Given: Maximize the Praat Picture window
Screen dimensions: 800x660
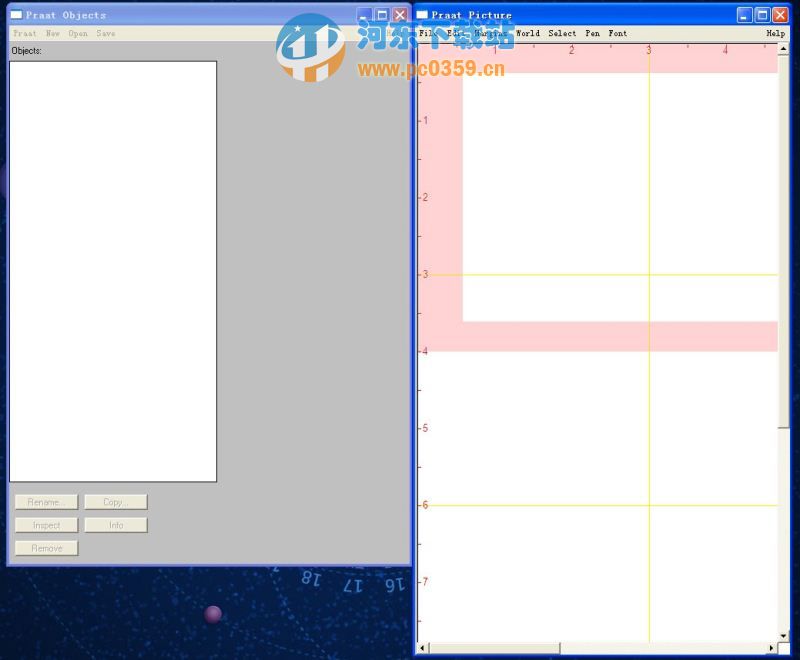Looking at the screenshot, I should pyautogui.click(x=762, y=15).
